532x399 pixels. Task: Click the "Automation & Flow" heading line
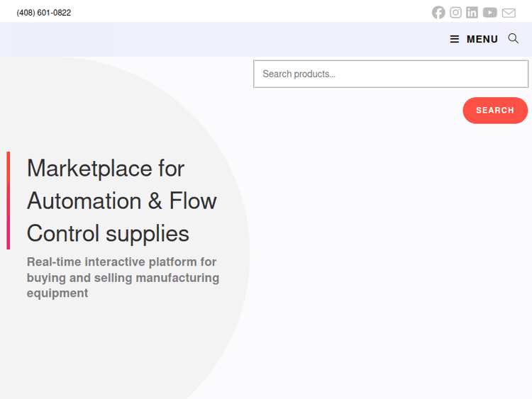[121, 201]
